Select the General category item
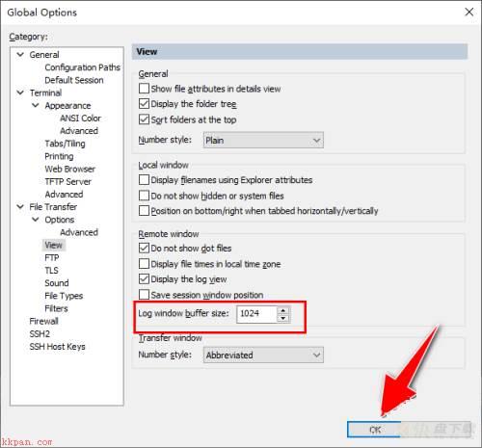The height and width of the screenshot is (448, 482). click(x=44, y=55)
